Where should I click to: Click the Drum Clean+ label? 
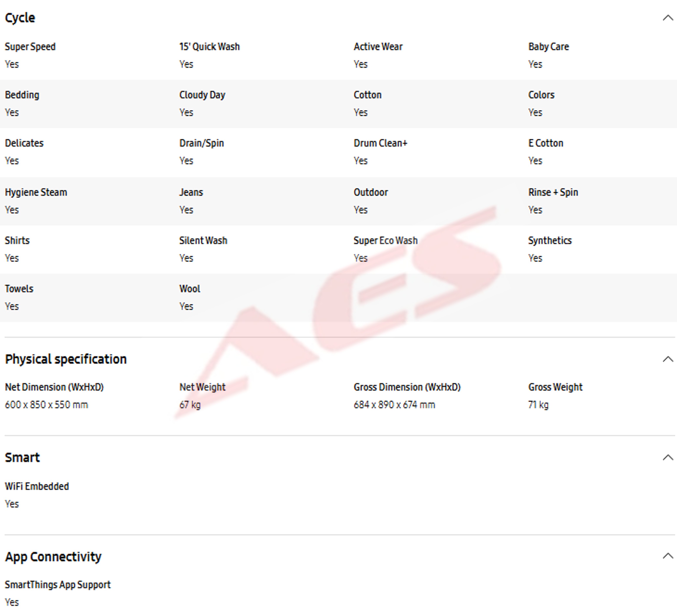[380, 143]
